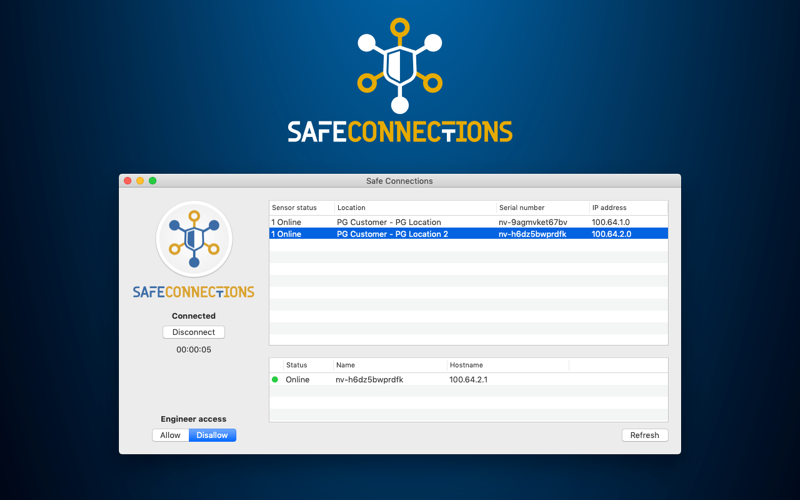Click '1 Online' in the first sensor row
The width and height of the screenshot is (800, 500).
pos(286,222)
